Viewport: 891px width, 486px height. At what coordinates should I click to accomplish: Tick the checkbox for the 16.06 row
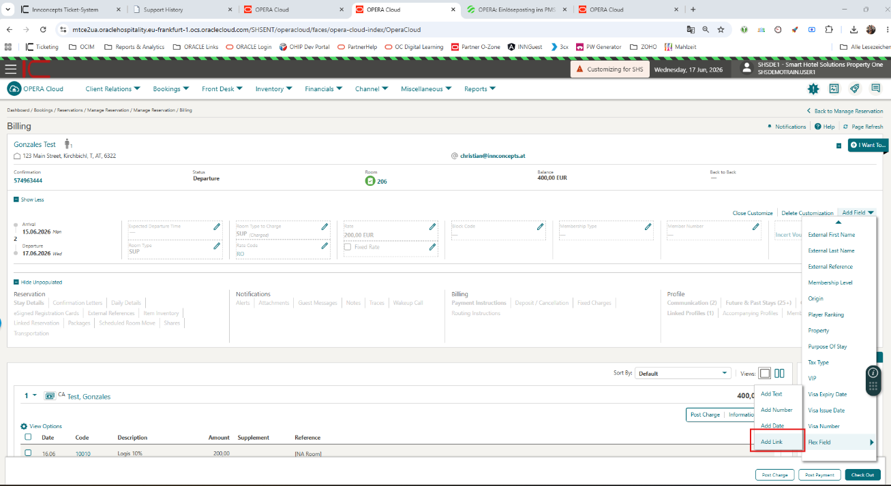(x=28, y=453)
